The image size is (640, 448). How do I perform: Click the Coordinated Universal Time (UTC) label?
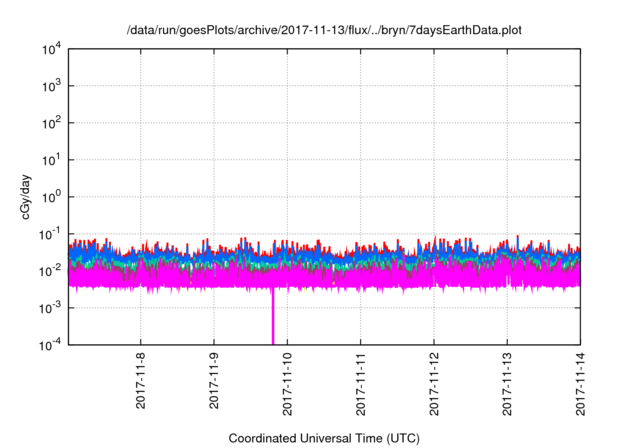[324, 438]
